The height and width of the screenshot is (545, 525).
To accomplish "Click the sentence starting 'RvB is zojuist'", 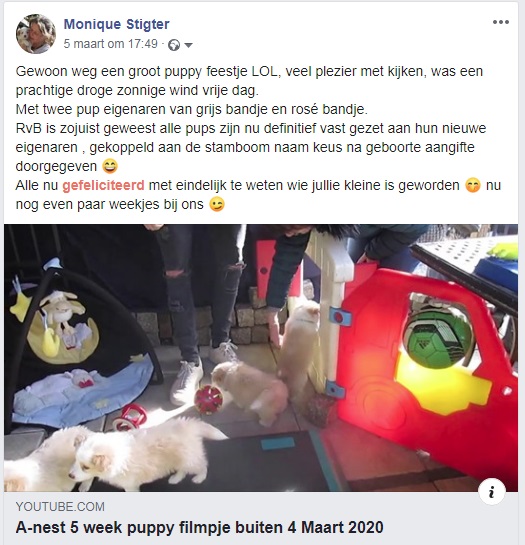I will click(x=250, y=147).
